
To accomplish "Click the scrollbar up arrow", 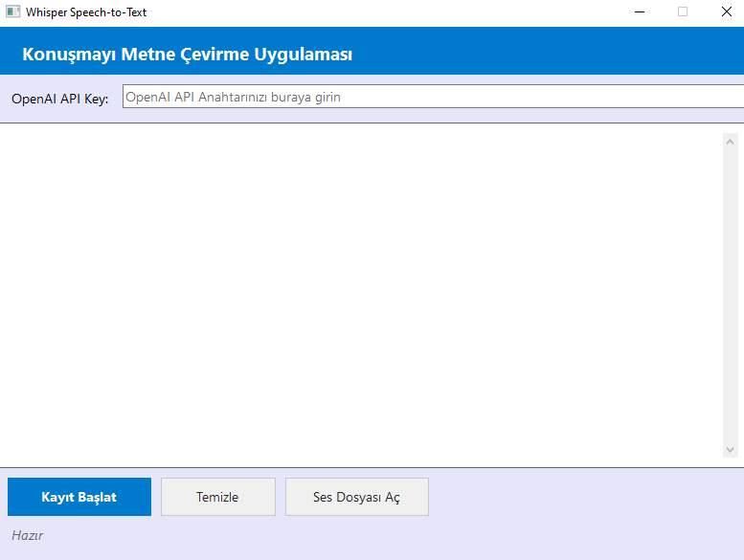I will (x=731, y=142).
